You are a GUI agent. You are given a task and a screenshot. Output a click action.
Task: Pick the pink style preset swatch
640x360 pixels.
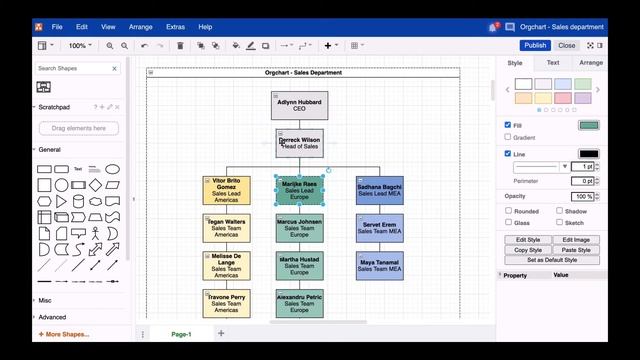coord(562,98)
